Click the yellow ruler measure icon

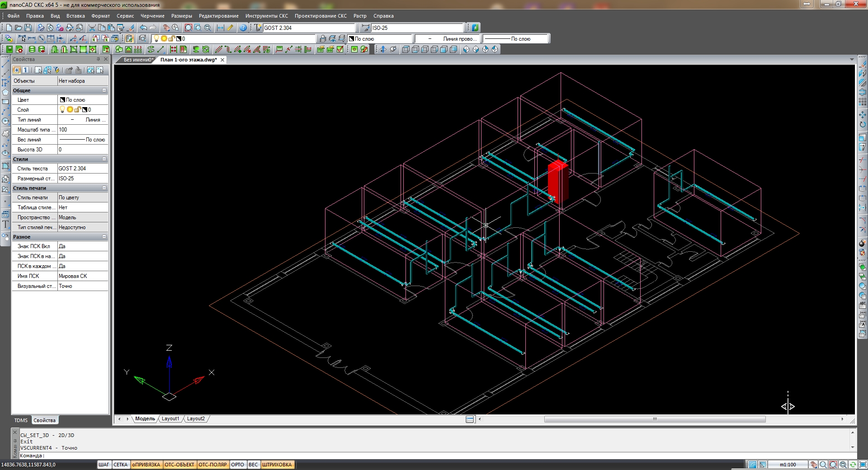230,28
